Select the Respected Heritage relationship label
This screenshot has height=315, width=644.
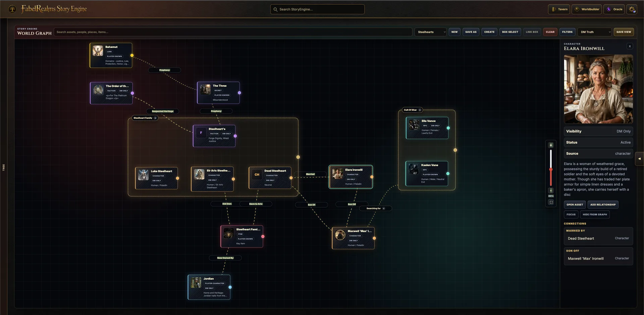coord(163,111)
